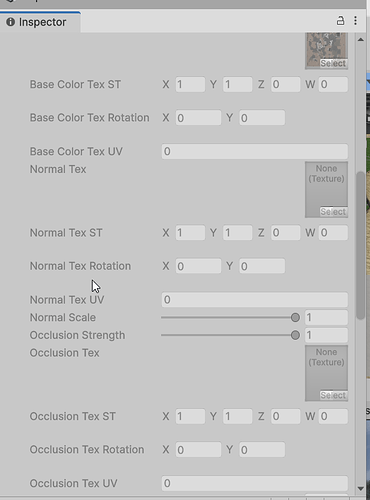The height and width of the screenshot is (500, 370).
Task: Click Occlusion Tex ST W field
Action: coord(333,416)
